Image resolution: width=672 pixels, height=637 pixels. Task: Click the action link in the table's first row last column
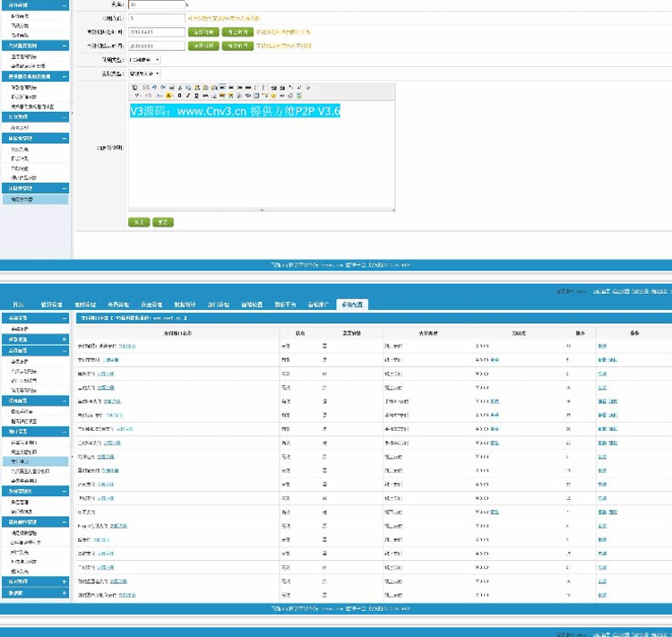(602, 345)
